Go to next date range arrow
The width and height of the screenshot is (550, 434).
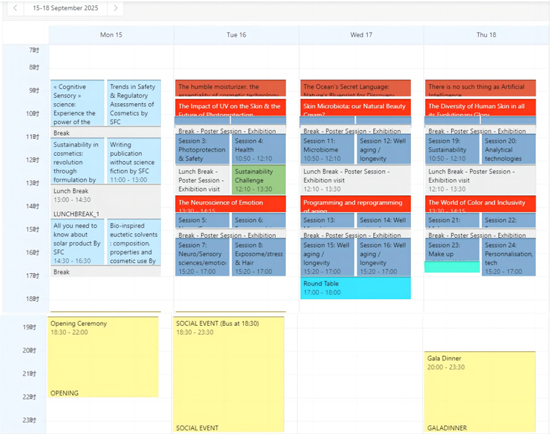115,8
